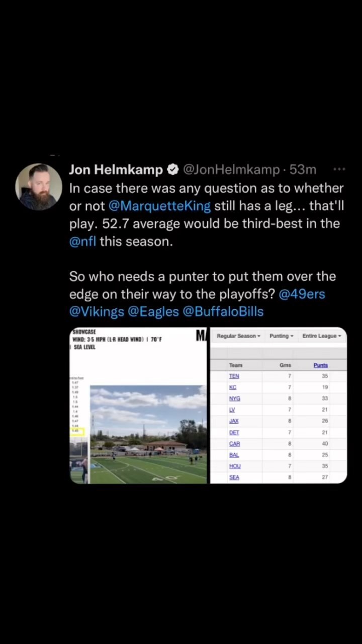The height and width of the screenshot is (644, 362).
Task: Select the NYG team link
Action: pyautogui.click(x=235, y=398)
